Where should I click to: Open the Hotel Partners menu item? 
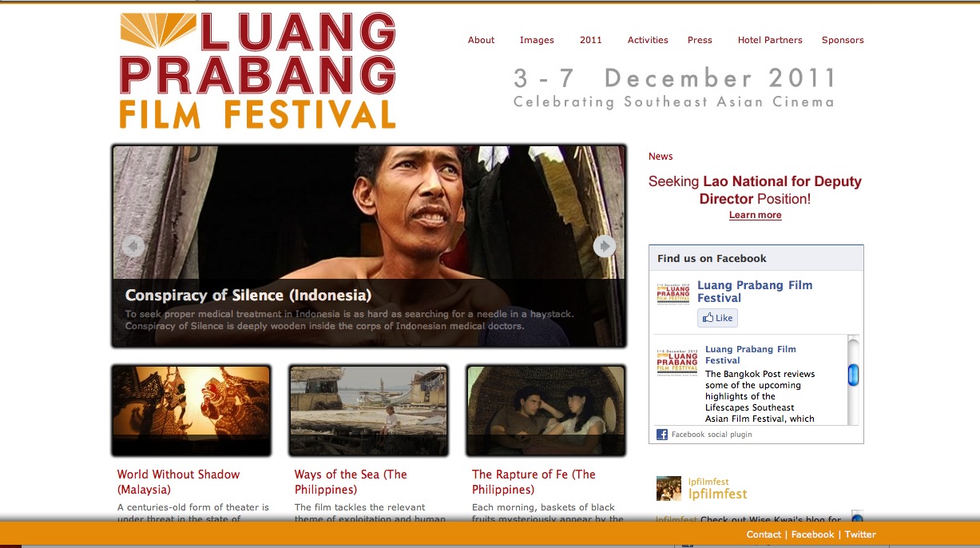click(x=770, y=40)
